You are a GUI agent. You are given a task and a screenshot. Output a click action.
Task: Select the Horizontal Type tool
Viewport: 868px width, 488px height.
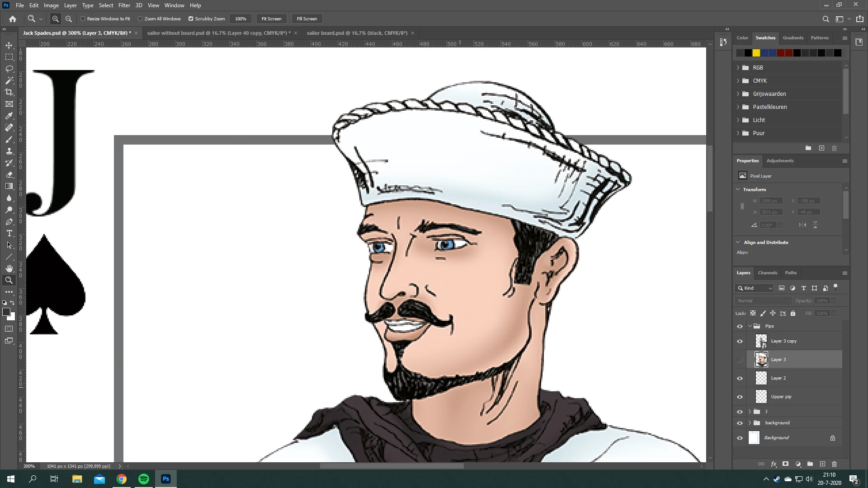coord(9,234)
